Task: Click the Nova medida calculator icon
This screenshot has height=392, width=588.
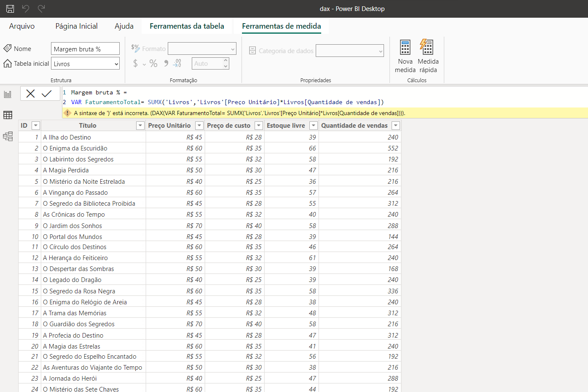Action: [405, 47]
